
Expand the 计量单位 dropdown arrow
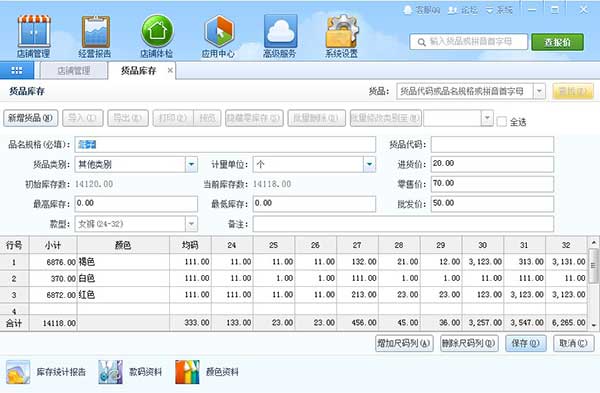point(369,165)
